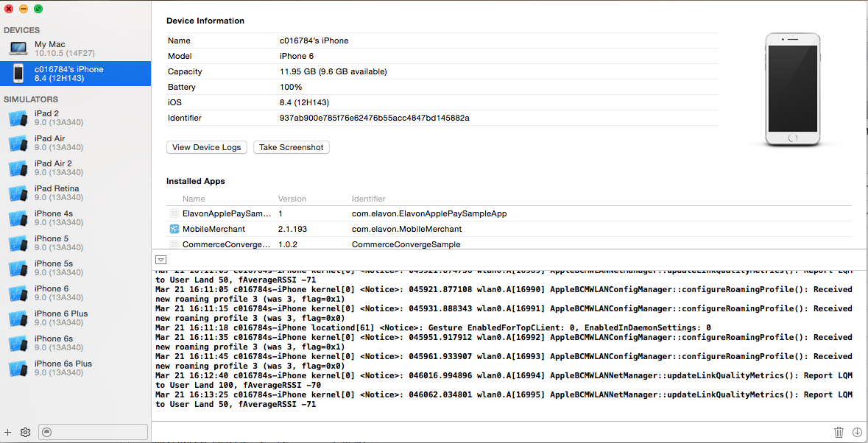The image size is (868, 443).
Task: Click the iPad Retina simulator icon
Action: click(18, 194)
